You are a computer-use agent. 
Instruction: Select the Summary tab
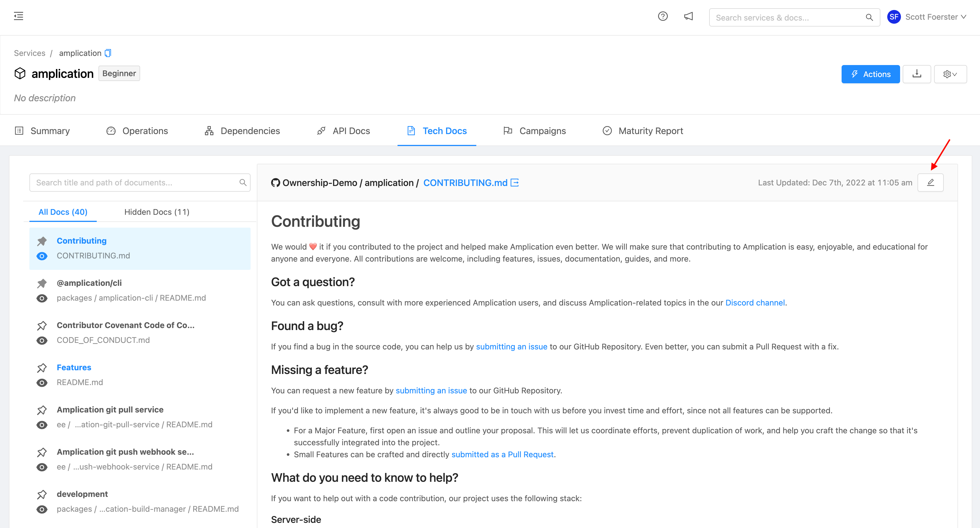point(49,131)
